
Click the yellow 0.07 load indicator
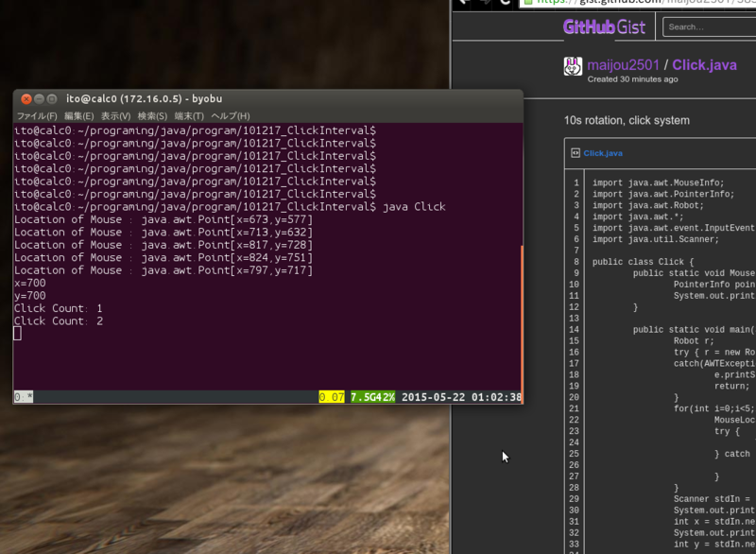(x=332, y=397)
